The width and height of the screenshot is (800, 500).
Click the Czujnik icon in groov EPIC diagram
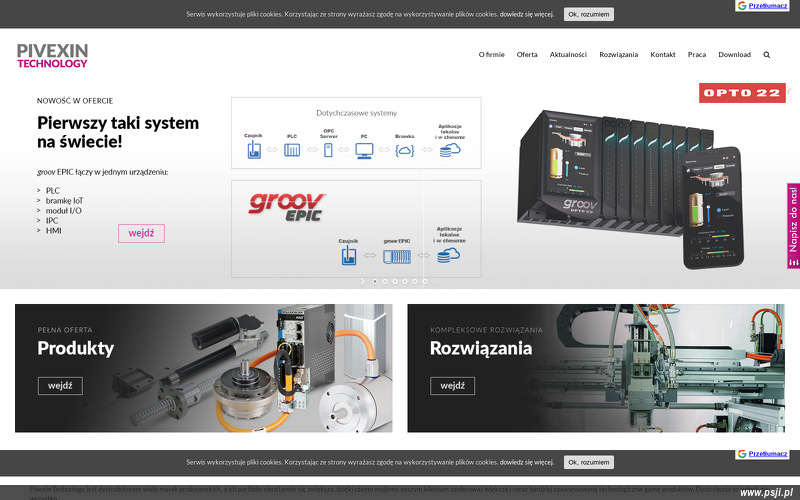[348, 255]
